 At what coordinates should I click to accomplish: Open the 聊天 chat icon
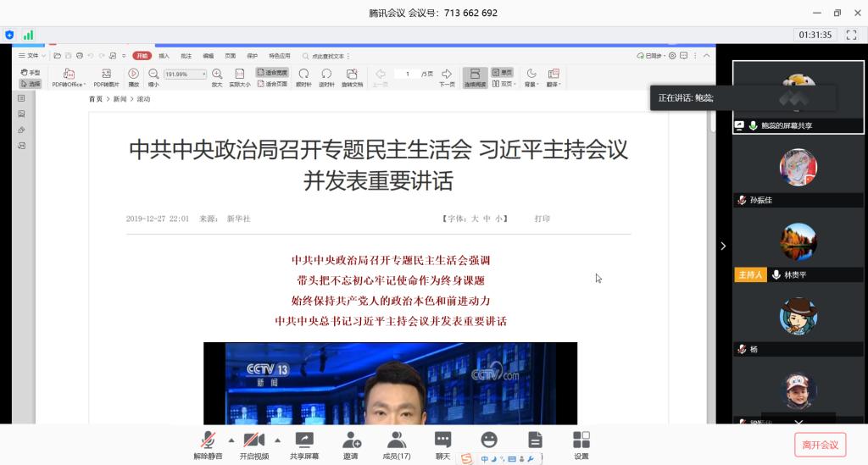pos(442,440)
